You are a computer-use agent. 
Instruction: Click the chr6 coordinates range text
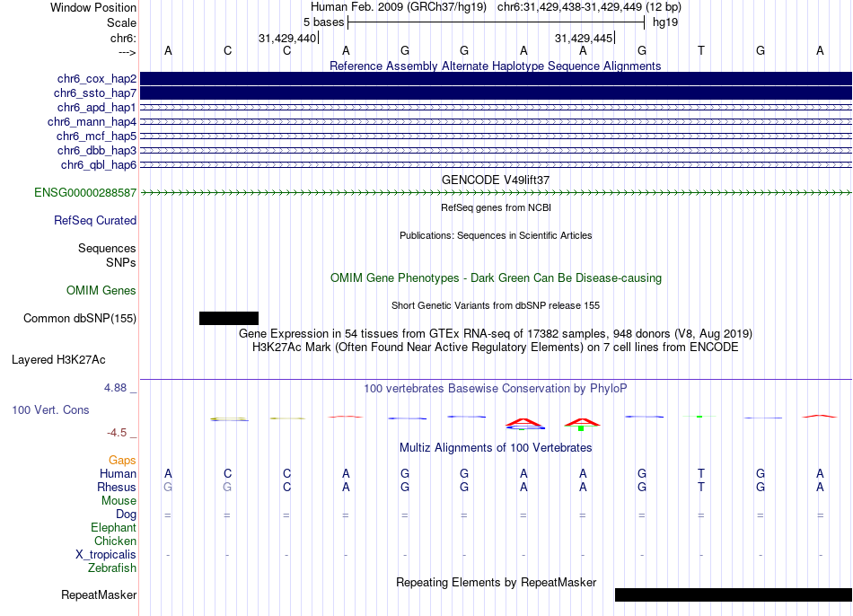pyautogui.click(x=589, y=7)
